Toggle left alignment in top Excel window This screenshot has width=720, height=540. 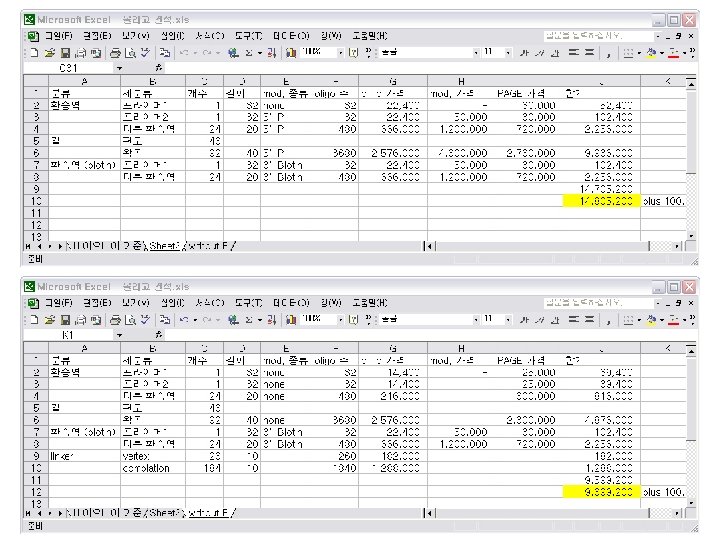(574, 53)
